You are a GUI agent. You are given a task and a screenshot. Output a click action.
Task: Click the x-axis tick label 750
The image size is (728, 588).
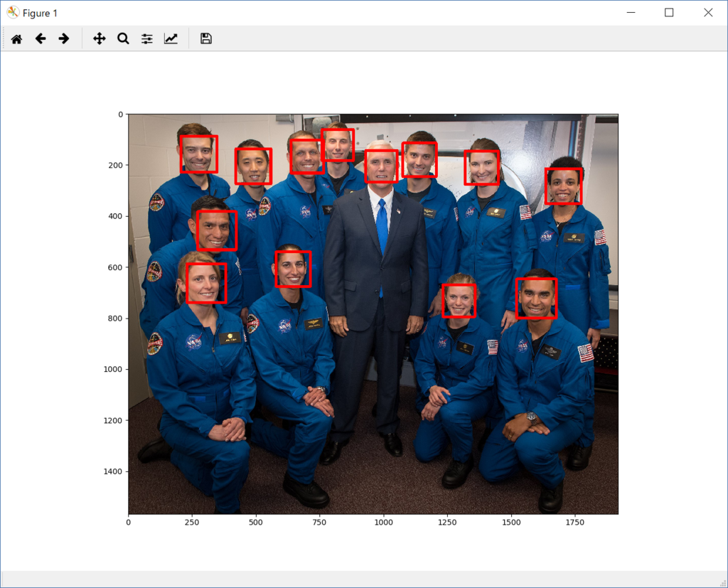319,523
